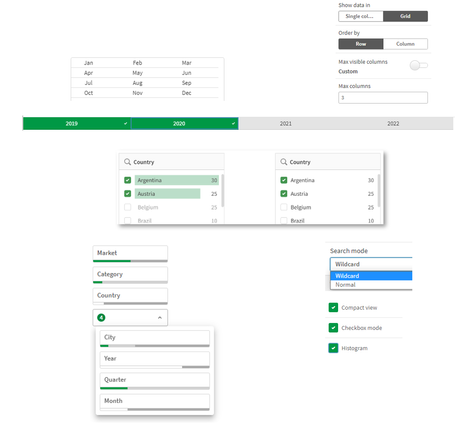Click the Max columns input field

click(383, 98)
